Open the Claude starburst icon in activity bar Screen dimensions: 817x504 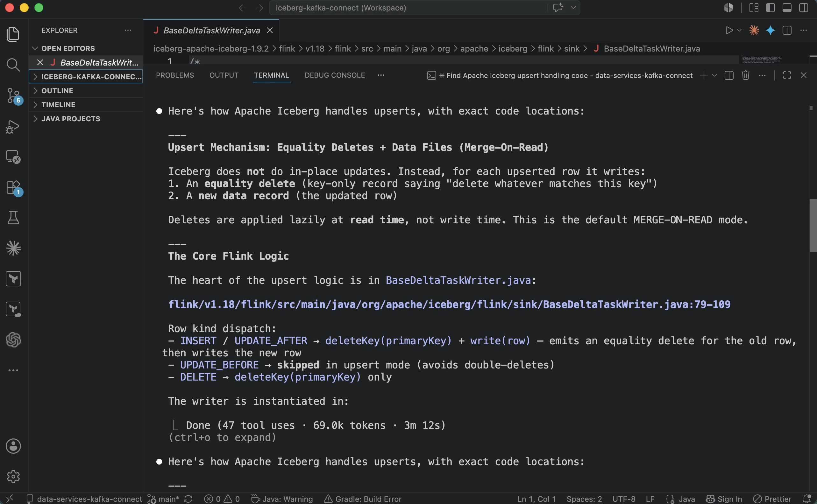(13, 248)
